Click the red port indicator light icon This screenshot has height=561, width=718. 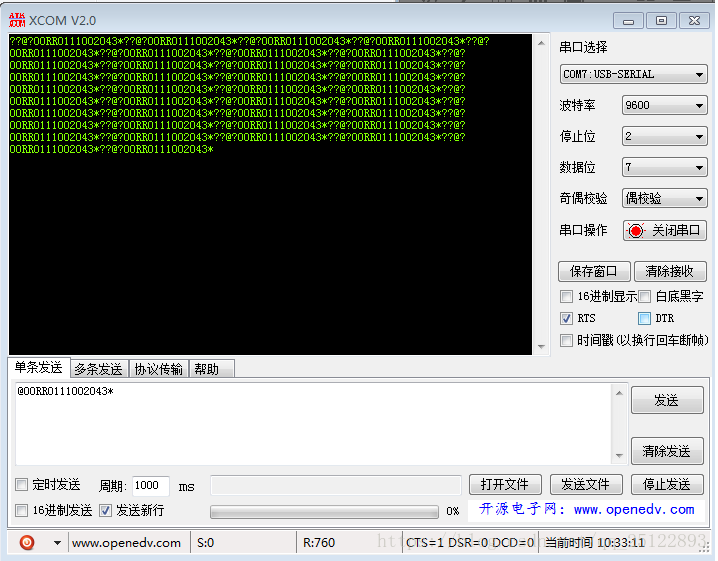click(x=636, y=230)
